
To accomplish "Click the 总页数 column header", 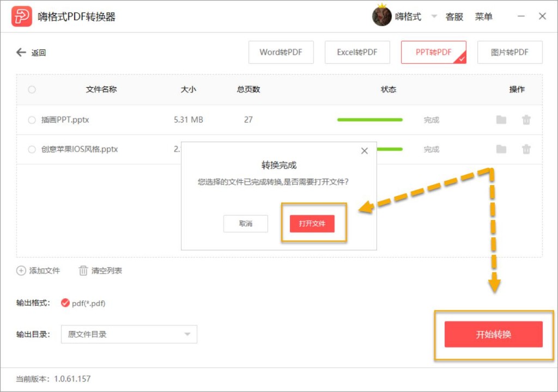I will click(x=248, y=89).
